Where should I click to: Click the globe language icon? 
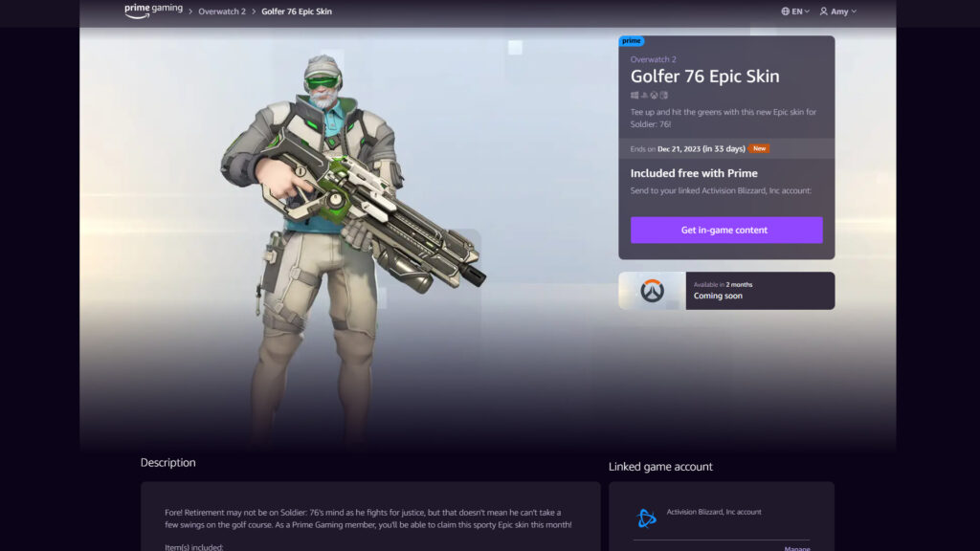coord(784,11)
